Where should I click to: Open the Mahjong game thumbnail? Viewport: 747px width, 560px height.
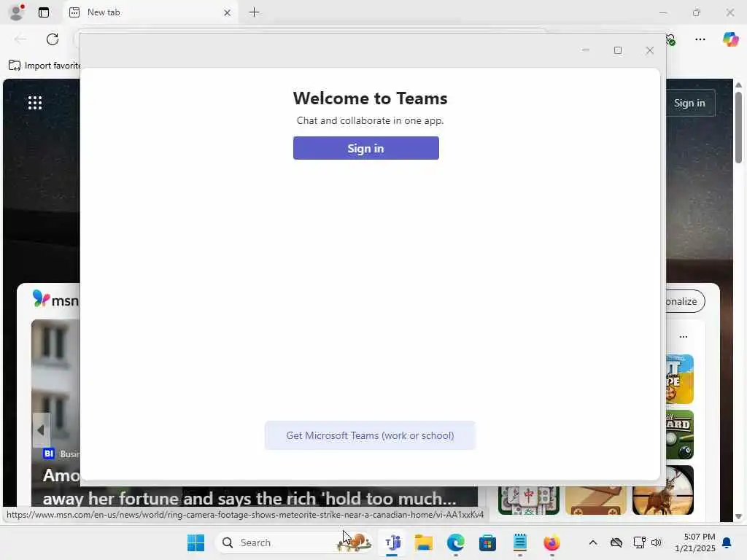[529, 500]
